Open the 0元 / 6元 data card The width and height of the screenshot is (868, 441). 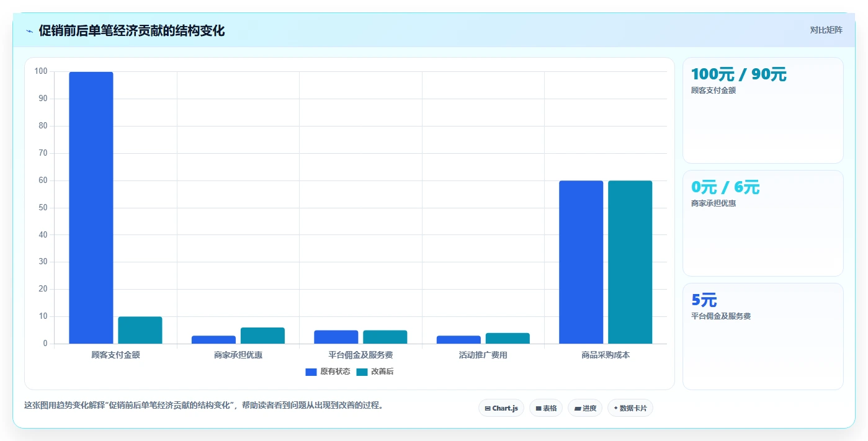(763, 223)
